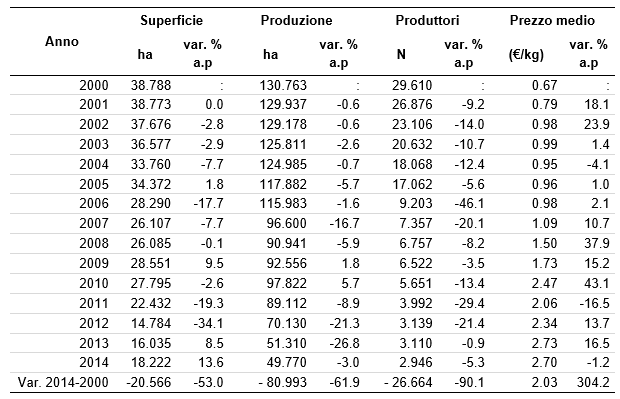
Task: Click the -34.1 Superficie variation in 2012
Action: [x=208, y=323]
